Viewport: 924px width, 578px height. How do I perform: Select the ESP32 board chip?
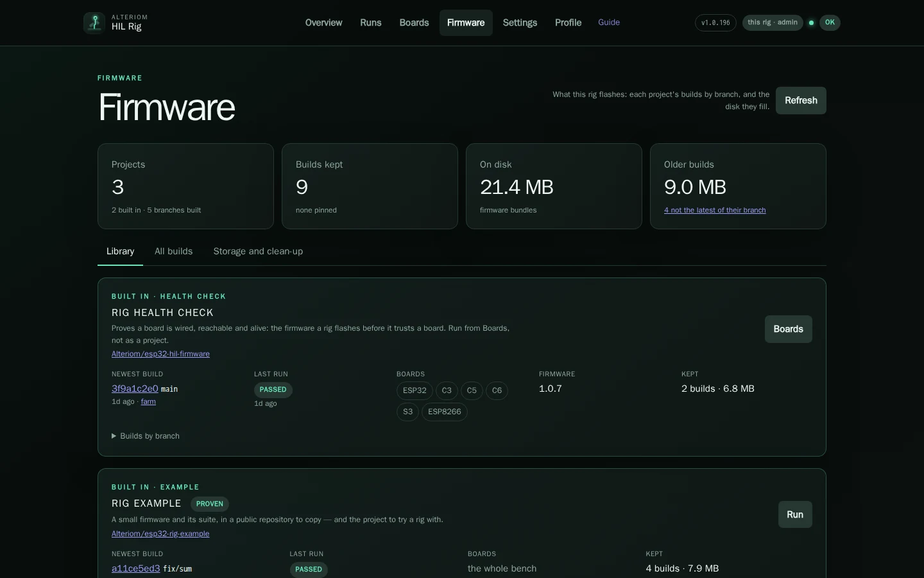[415, 390]
